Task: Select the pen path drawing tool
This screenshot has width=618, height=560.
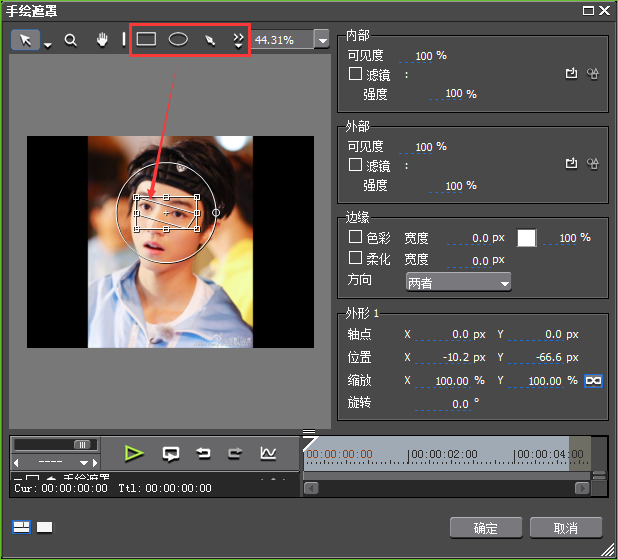Action: pyautogui.click(x=210, y=40)
